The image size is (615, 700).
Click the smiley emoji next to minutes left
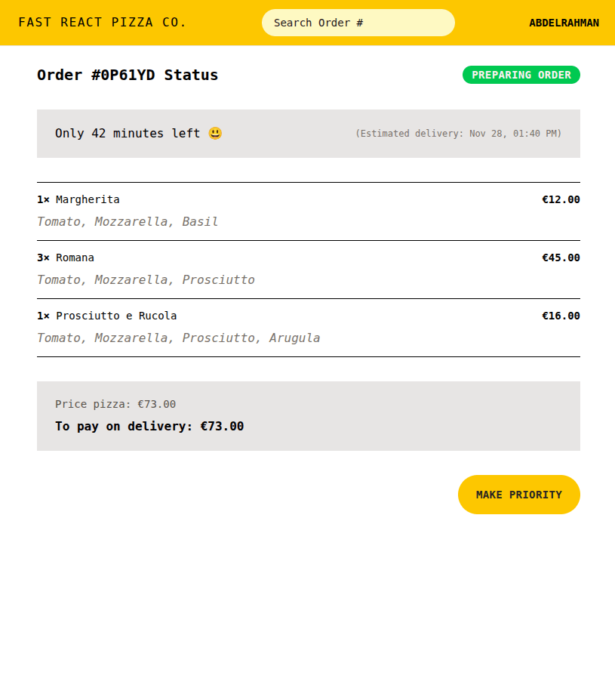point(215,134)
